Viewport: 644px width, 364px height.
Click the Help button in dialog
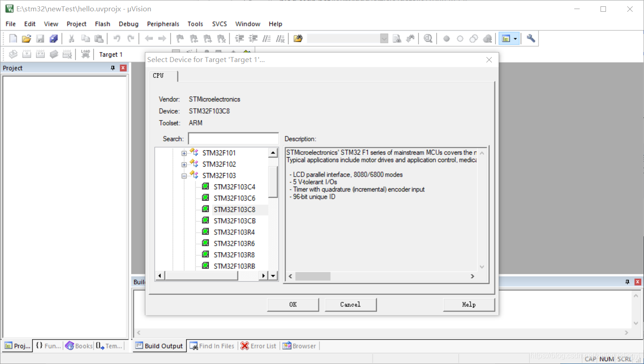tap(469, 305)
